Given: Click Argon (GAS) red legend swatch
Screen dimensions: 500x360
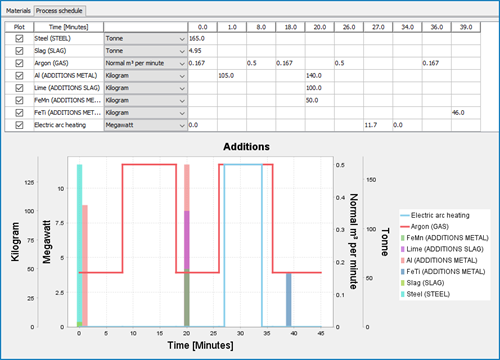Looking at the screenshot, I should click(405, 227).
